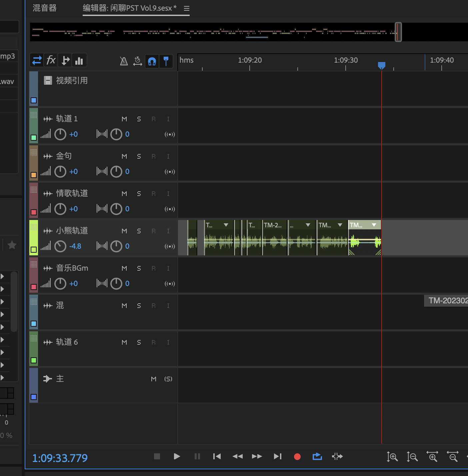
Task: Toggle snapping magnet icon
Action: tap(152, 61)
